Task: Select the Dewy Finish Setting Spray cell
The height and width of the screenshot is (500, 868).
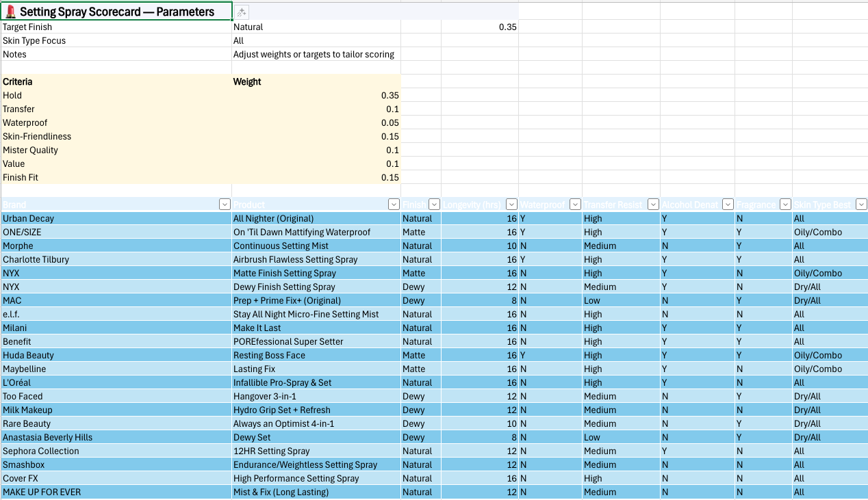Action: [x=316, y=287]
